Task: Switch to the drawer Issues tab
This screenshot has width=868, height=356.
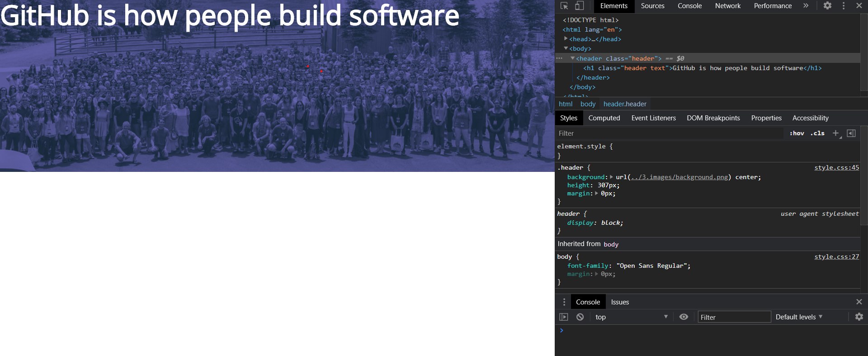Action: (620, 302)
